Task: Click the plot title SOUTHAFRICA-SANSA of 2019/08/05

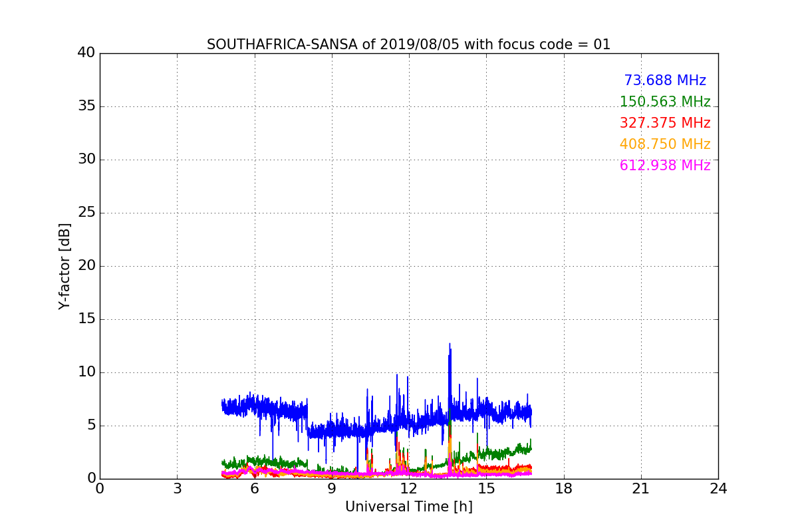Action: pyautogui.click(x=408, y=45)
